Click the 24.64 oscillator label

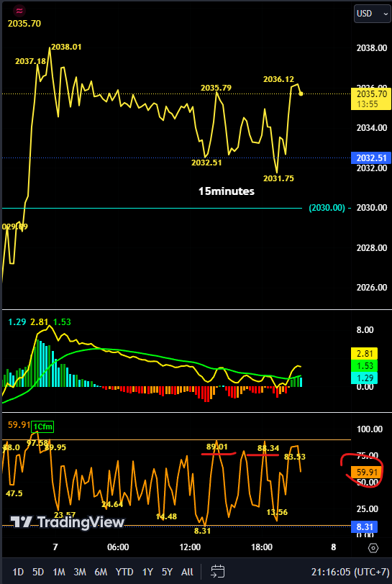pos(112,504)
